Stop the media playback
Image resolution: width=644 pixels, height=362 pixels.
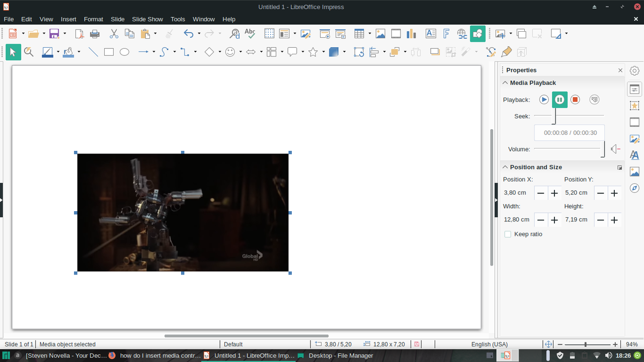click(575, 100)
